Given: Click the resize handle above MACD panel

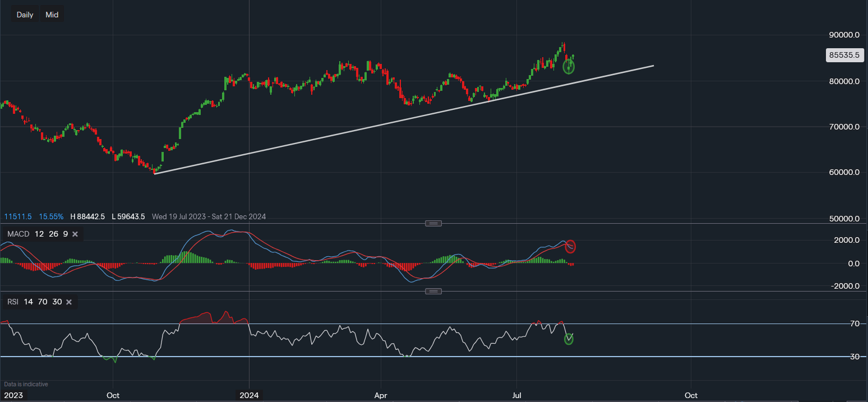Looking at the screenshot, I should 433,223.
